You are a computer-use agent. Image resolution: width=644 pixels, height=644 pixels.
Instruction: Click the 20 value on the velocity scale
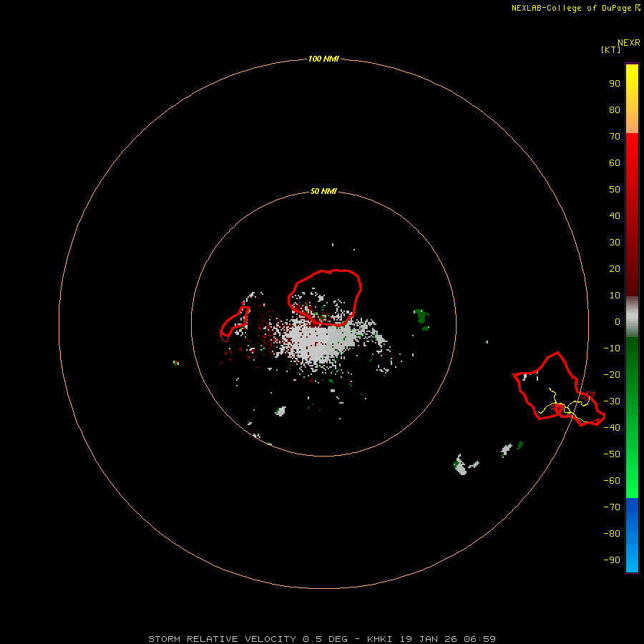pos(615,268)
